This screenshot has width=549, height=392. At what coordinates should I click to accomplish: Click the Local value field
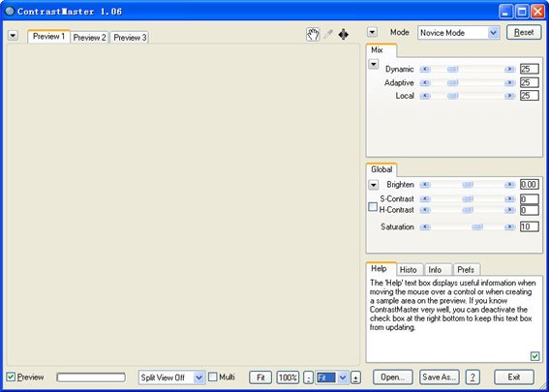529,95
